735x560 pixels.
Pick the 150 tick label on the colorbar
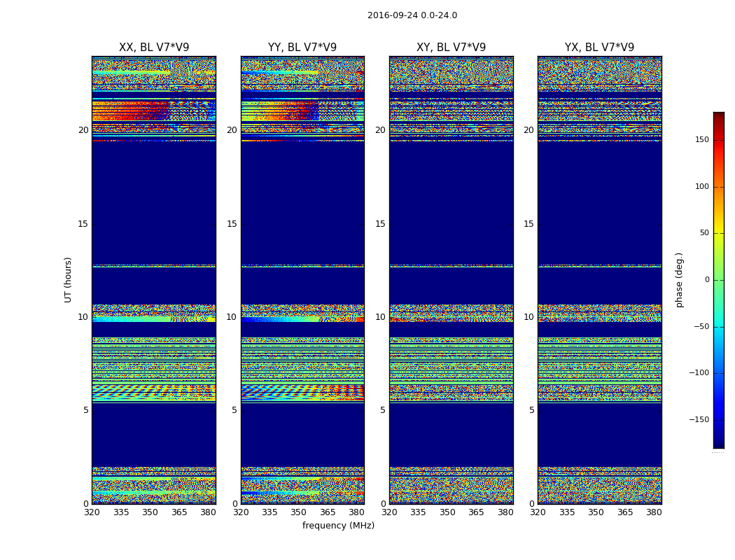[x=700, y=140]
